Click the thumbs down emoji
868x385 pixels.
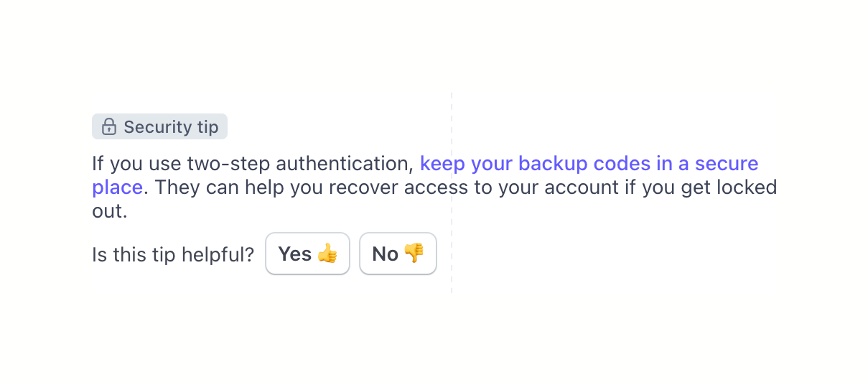click(414, 254)
